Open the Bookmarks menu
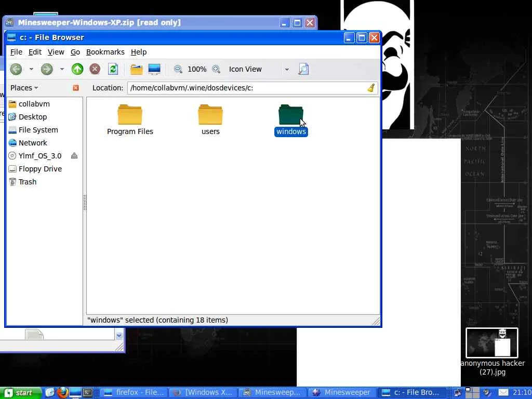This screenshot has width=532, height=399. (105, 52)
